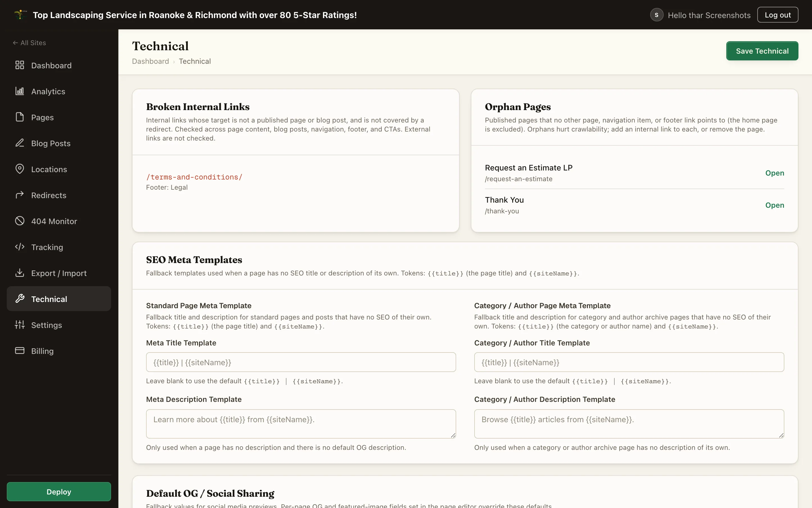The height and width of the screenshot is (508, 812).
Task: Open Billing from the sidebar
Action: [x=59, y=351]
